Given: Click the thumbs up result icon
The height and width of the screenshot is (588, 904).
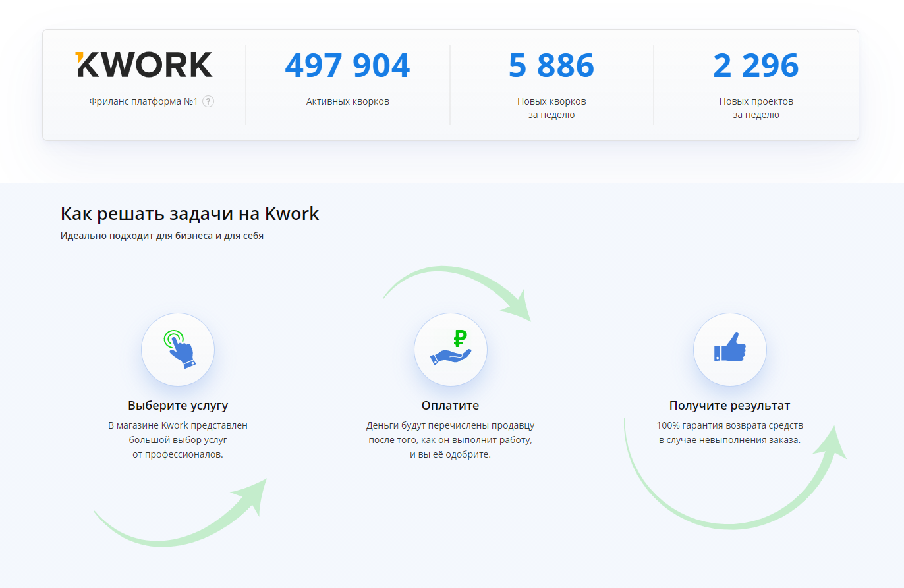Looking at the screenshot, I should (730, 349).
